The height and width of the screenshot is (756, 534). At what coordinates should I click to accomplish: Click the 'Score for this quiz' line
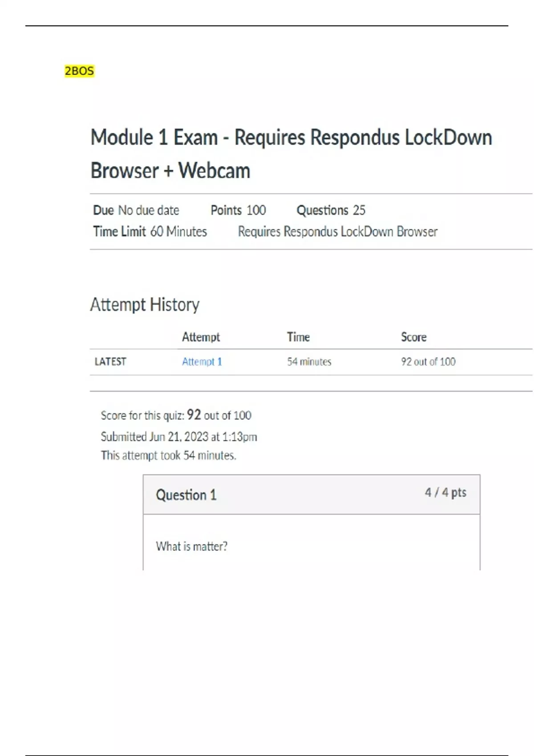pos(176,415)
